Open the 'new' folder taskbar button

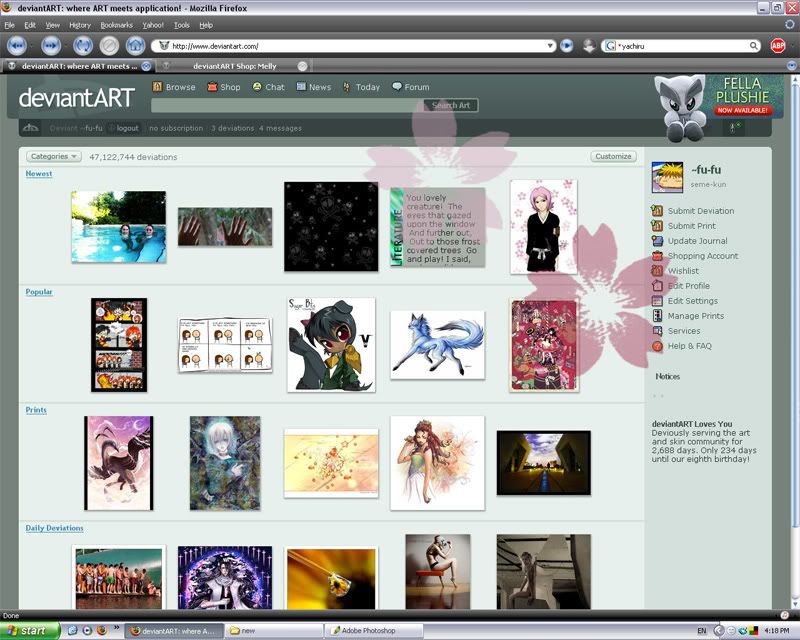click(x=273, y=631)
